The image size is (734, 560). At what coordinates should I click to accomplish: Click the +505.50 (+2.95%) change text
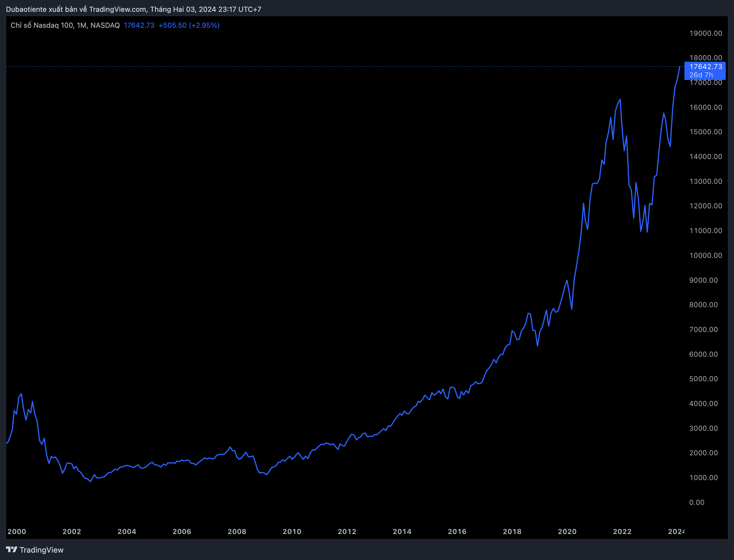(x=189, y=25)
